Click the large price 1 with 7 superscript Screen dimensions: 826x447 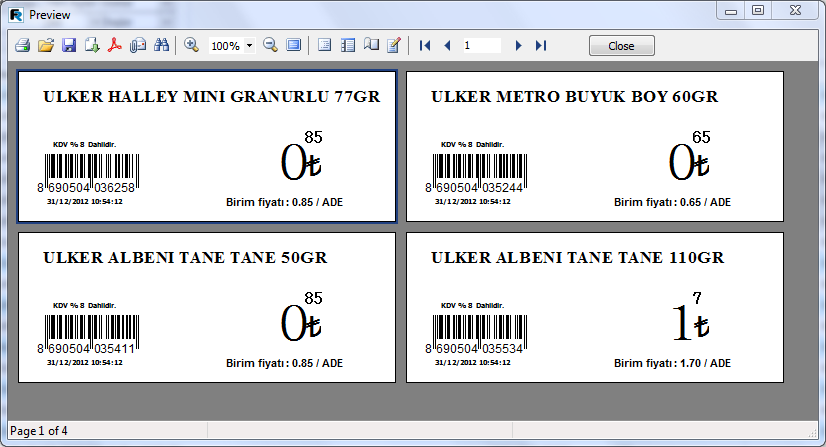691,317
